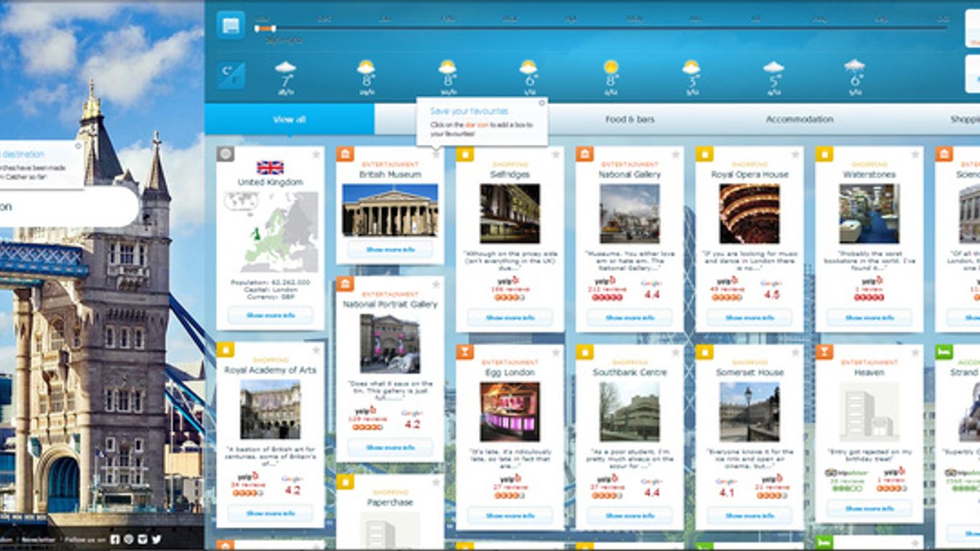980x551 pixels.
Task: Show more info for United Kingdom
Action: [x=270, y=315]
